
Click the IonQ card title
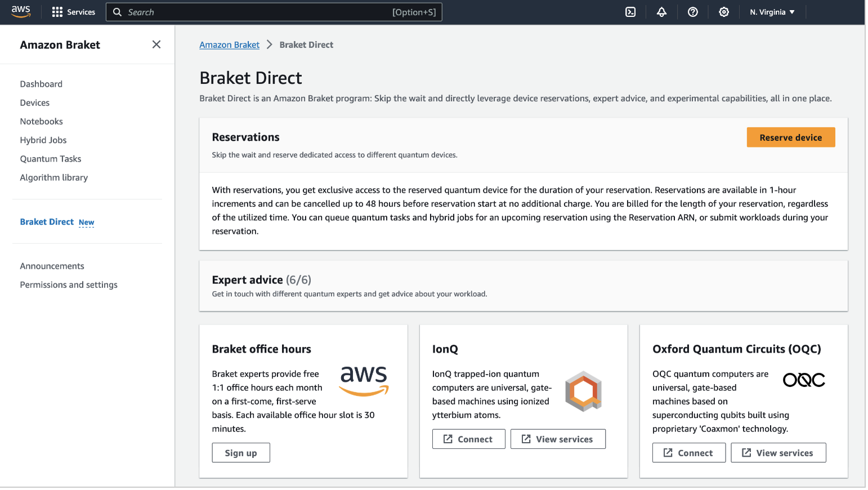click(445, 349)
